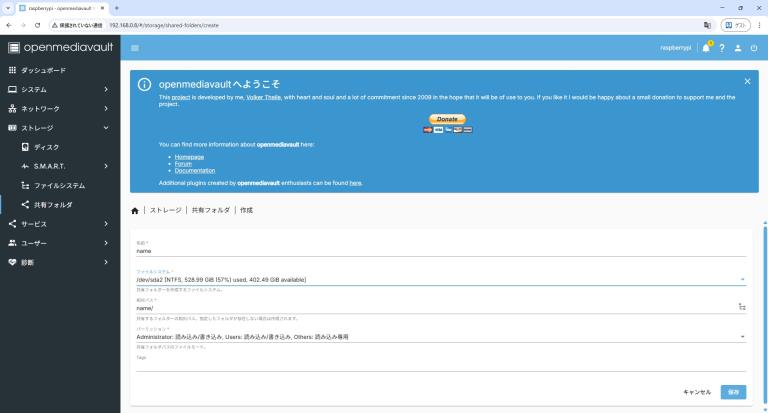This screenshot has height=413, width=768.
Task: Expand the S.M.A.R.T. submenu chevron
Action: tap(106, 166)
